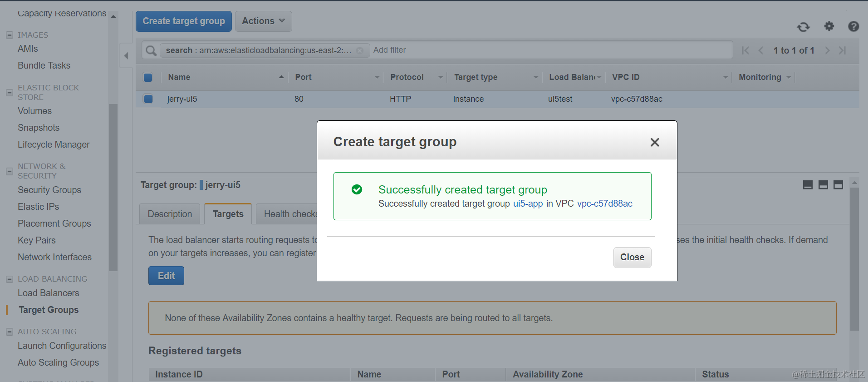The height and width of the screenshot is (382, 868).
Task: Maximize the details pane
Action: [839, 185]
